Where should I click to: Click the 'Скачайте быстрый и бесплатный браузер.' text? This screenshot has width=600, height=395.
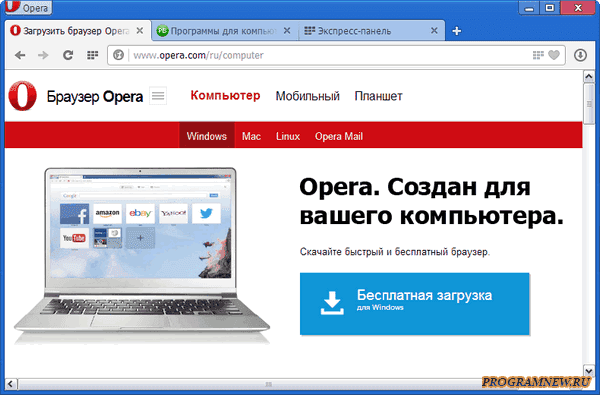pyautogui.click(x=395, y=252)
